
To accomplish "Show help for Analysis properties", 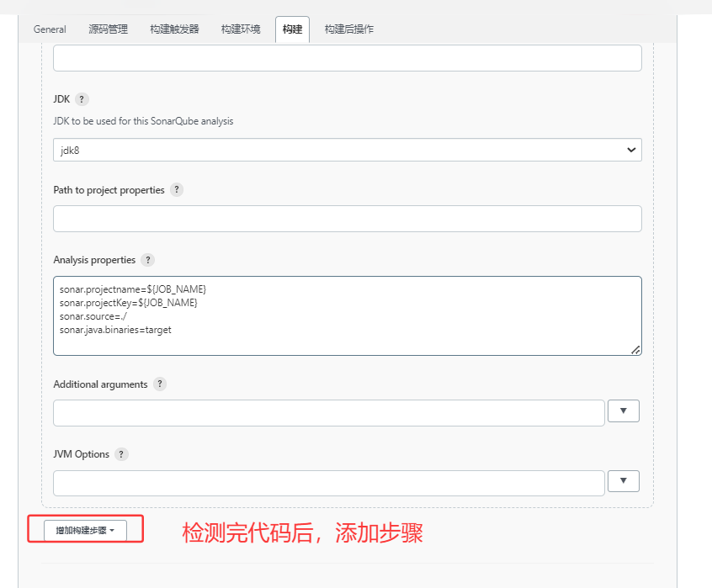I will [147, 260].
